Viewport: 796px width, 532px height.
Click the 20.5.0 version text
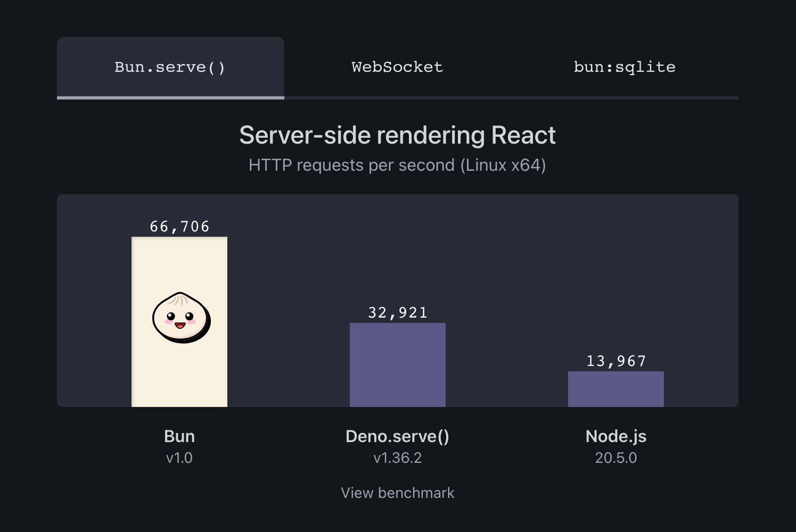(x=616, y=458)
